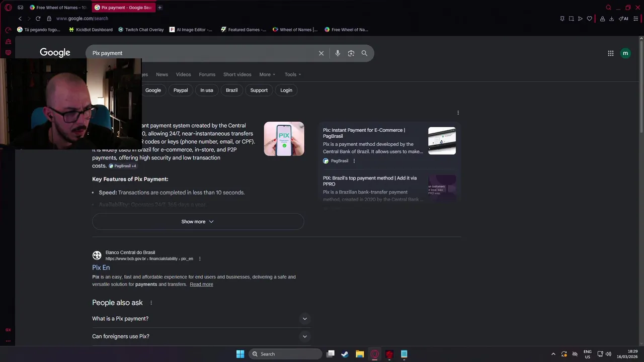644x362 pixels.
Task: Go back to previous page
Action: (20, 19)
